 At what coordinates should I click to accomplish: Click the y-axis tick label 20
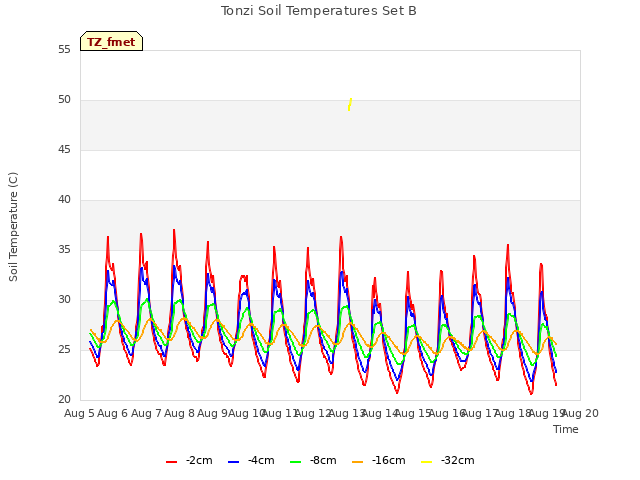point(64,400)
